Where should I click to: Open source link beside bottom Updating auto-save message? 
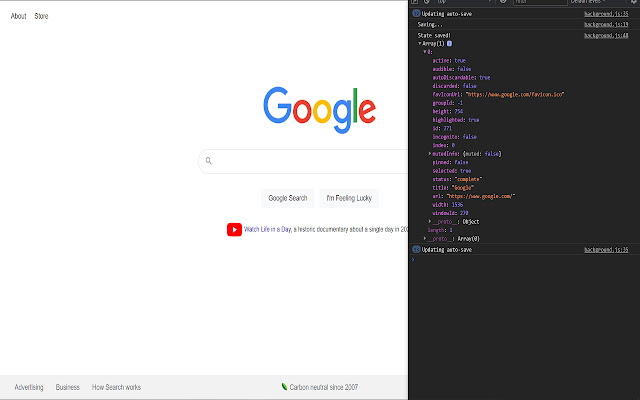(606, 249)
